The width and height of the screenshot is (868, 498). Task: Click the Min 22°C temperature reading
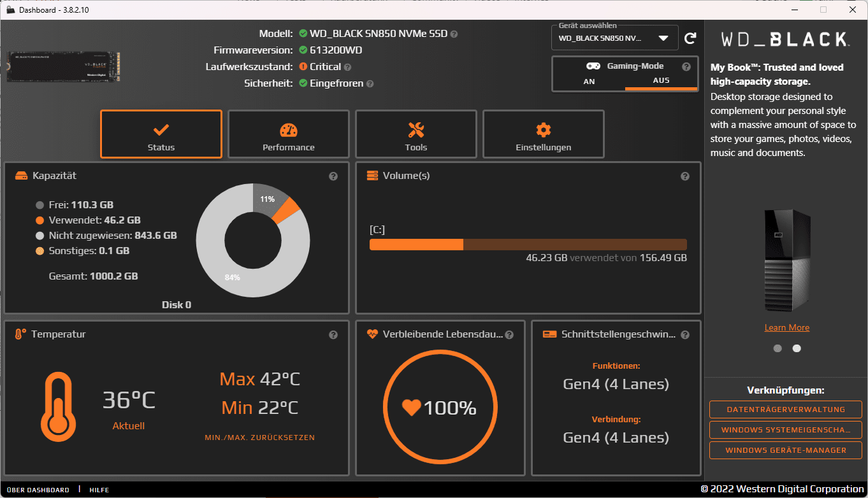click(x=260, y=408)
